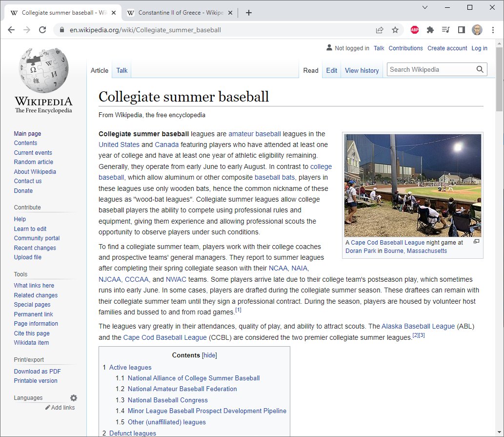Go to the Random article page
The height and width of the screenshot is (437, 504).
tap(33, 162)
